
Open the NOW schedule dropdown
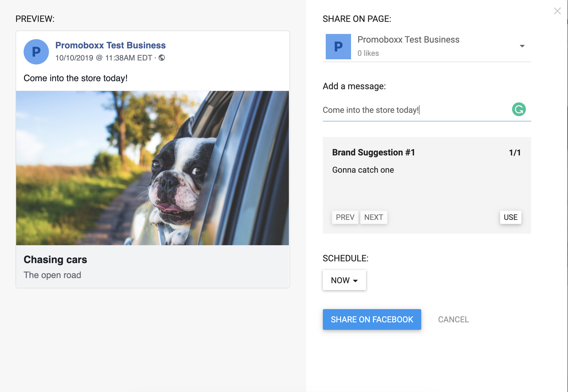point(344,280)
